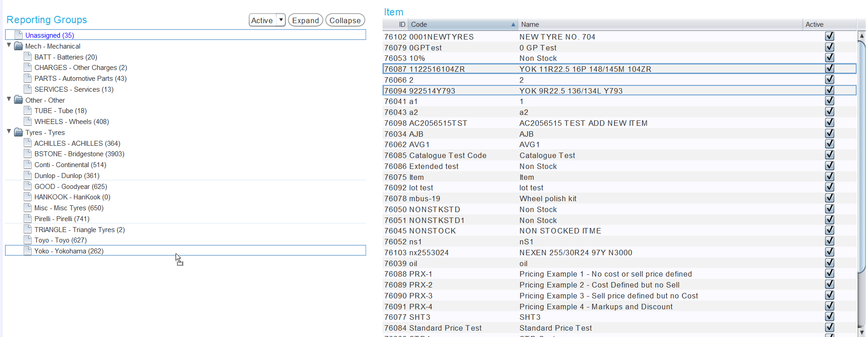Click the HANKOOK document icon
This screenshot has height=337, width=868.
tap(28, 197)
